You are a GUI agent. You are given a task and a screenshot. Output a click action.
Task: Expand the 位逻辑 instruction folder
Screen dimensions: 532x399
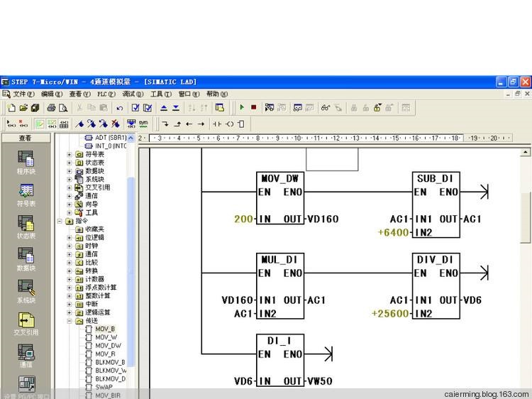click(70, 237)
